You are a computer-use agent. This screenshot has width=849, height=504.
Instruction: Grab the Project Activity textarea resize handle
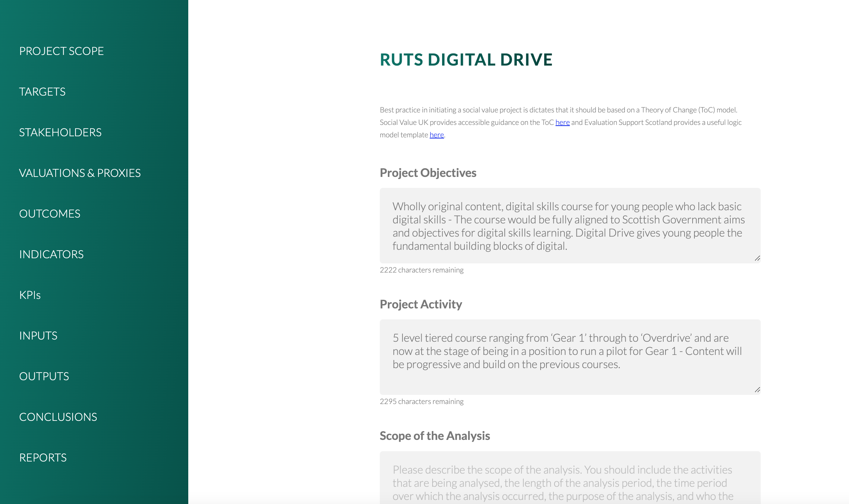(x=757, y=390)
